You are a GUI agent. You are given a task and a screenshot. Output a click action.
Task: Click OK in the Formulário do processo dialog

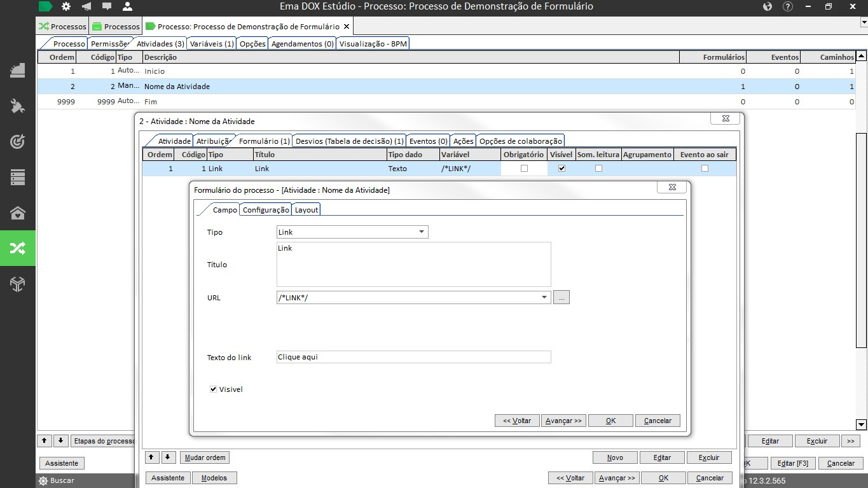(610, 421)
